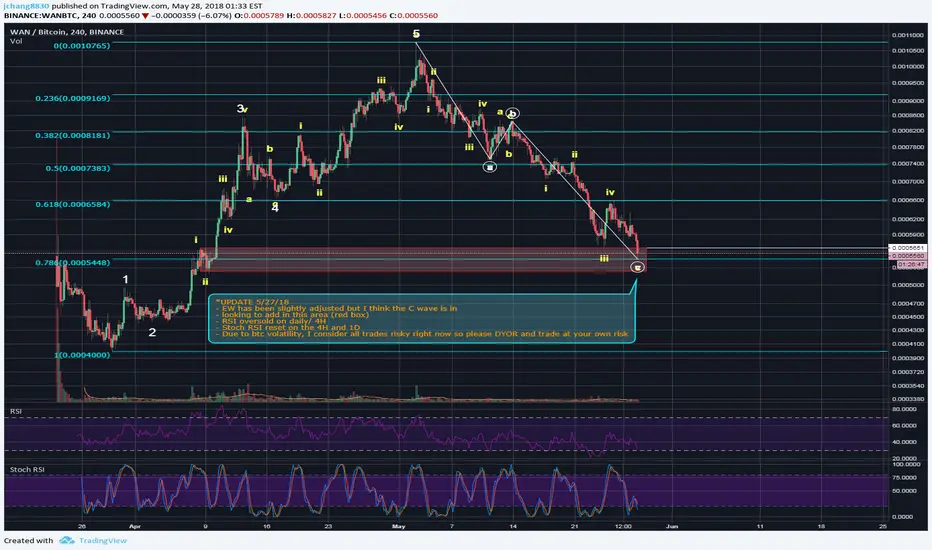This screenshot has width=932, height=550.
Task: Click the Vol indicator label
Action: coord(15,41)
